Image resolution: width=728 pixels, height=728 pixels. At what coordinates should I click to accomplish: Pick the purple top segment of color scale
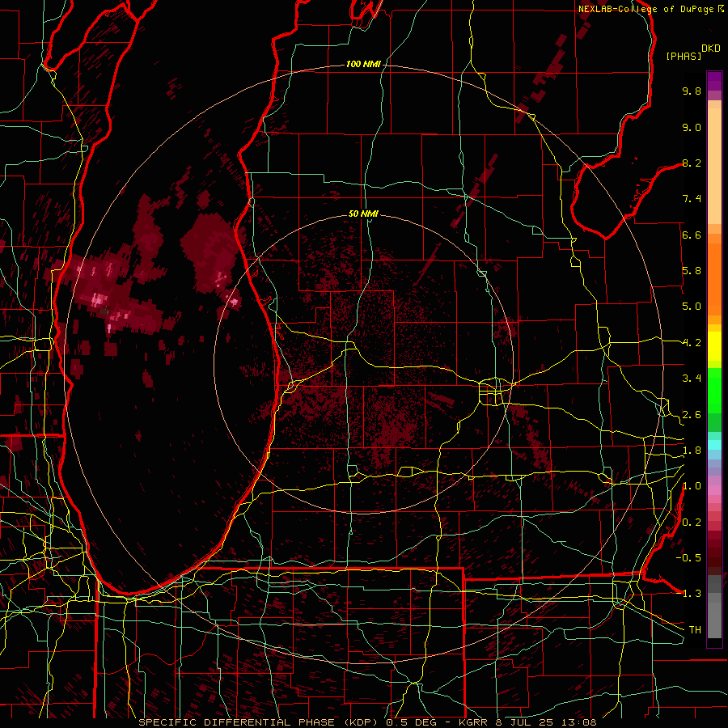click(714, 81)
